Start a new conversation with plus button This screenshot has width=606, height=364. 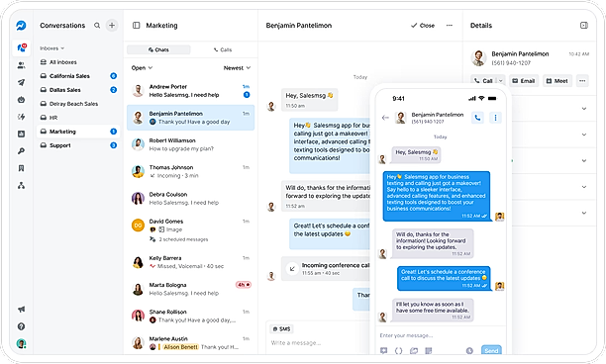coord(112,26)
